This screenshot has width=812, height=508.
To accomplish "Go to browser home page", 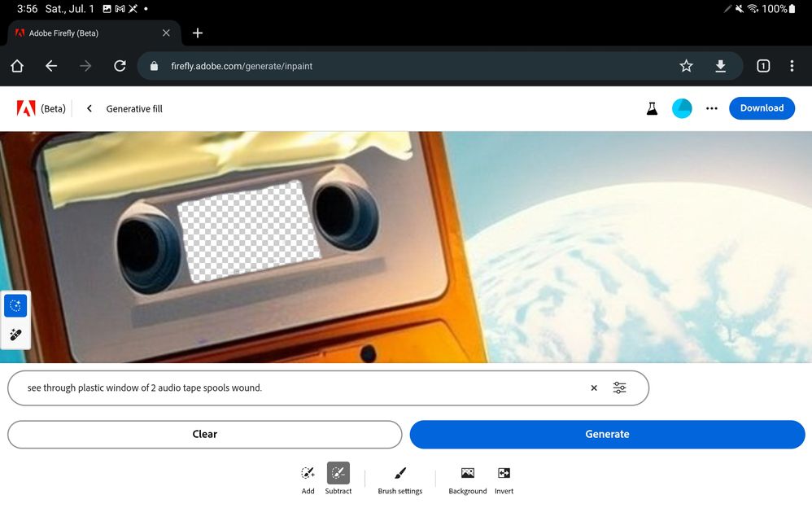I will 17,66.
